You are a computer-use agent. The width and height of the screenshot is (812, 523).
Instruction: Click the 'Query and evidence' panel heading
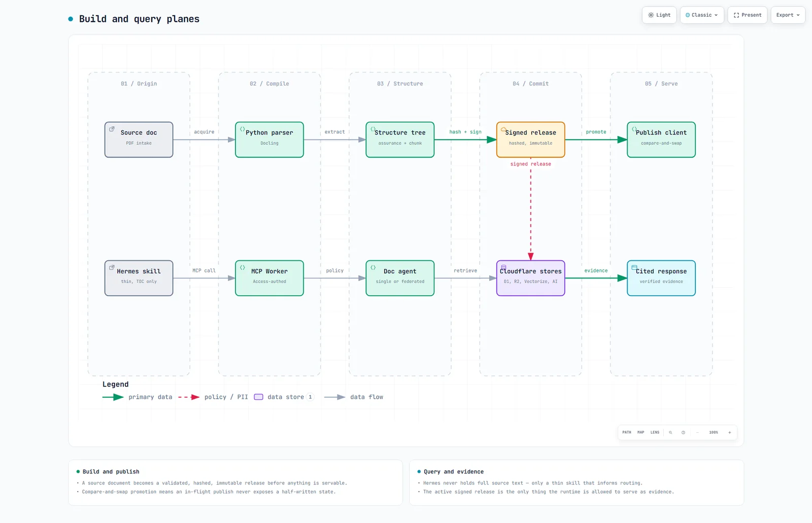pos(454,472)
